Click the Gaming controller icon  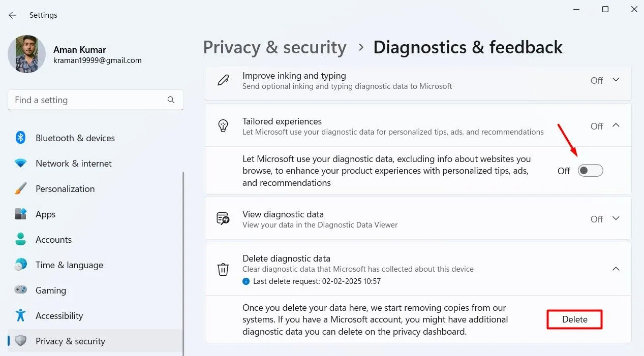[x=20, y=290]
